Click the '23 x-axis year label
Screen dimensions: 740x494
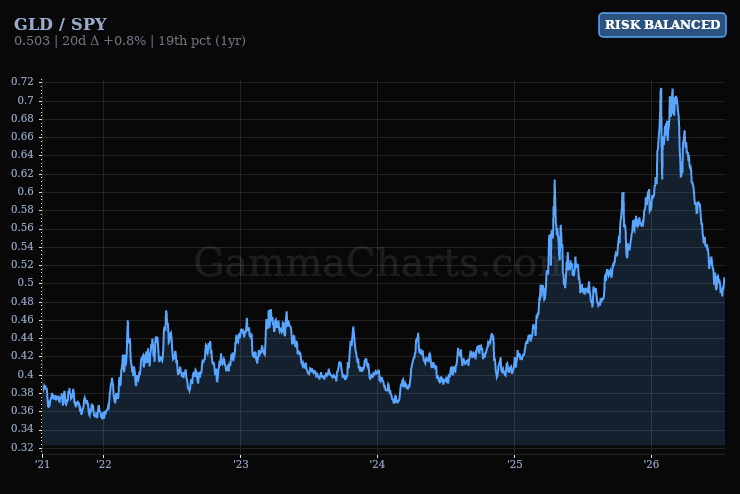coord(241,465)
